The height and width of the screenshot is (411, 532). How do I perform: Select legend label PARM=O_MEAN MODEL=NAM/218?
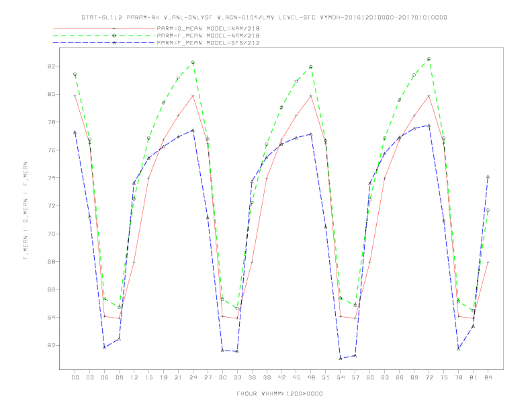pos(208,28)
